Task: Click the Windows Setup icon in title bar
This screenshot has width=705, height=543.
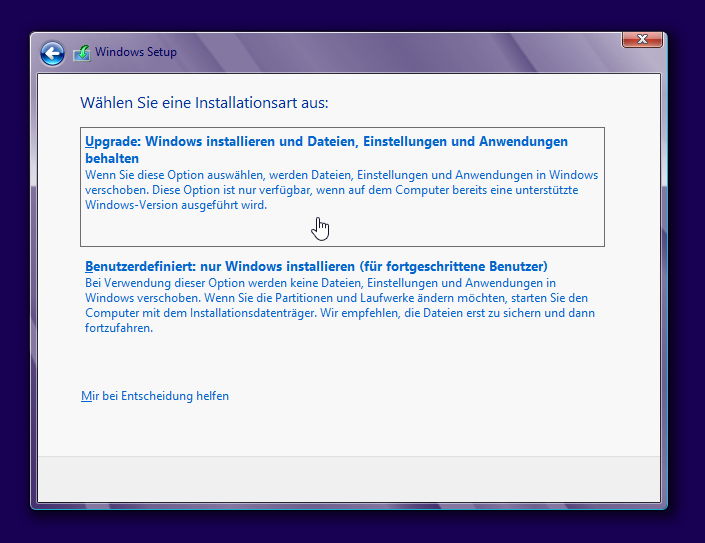Action: pos(81,53)
